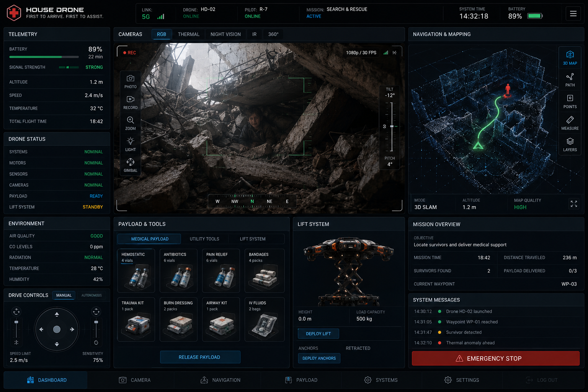588x392 pixels.
Task: Open the hamburger menu
Action: (573, 14)
